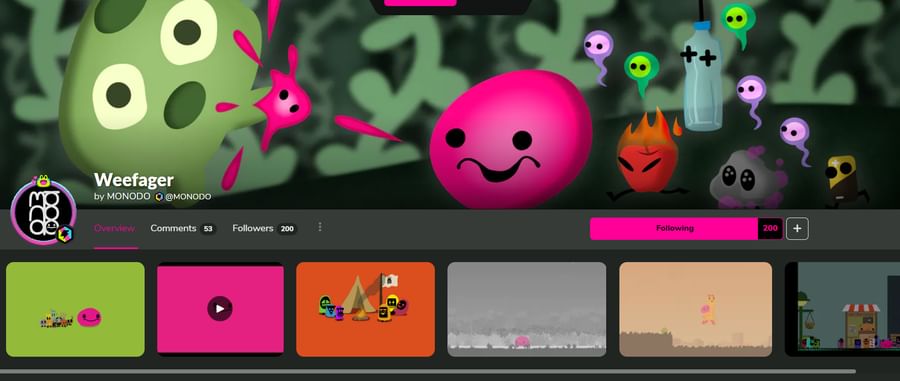The image size is (900, 381).
Task: Toggle the Following button
Action: click(674, 228)
